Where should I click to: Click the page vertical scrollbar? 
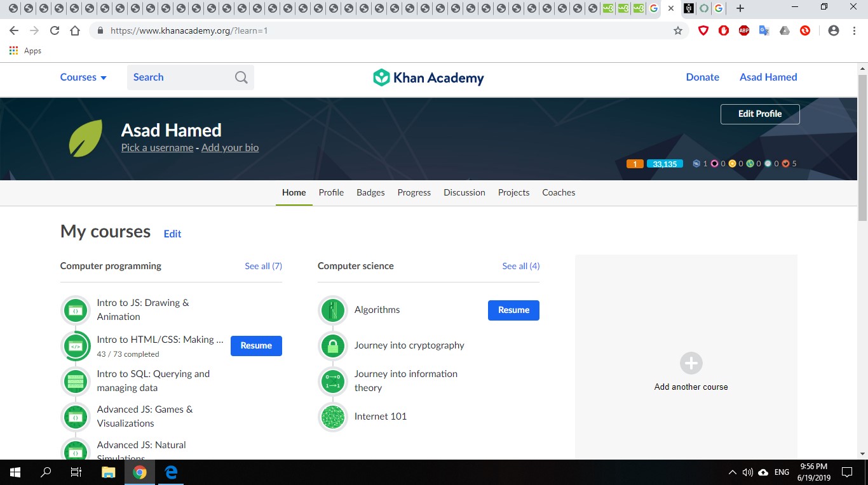point(862,147)
